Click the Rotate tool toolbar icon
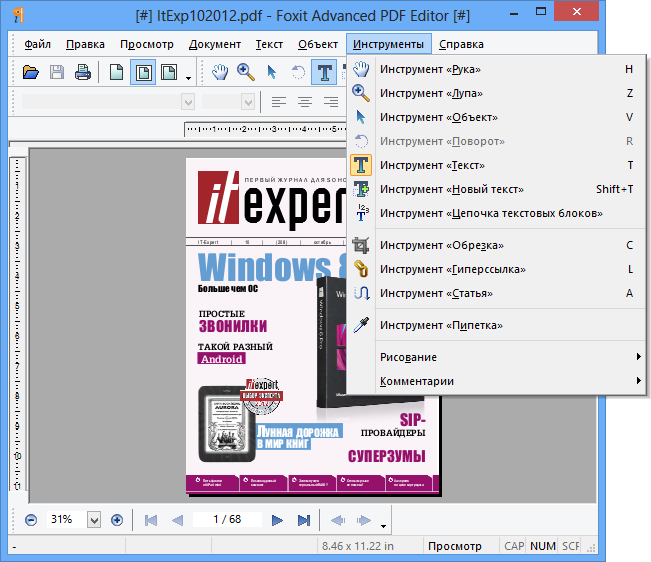Screen dimensions: 651x562 click(x=298, y=72)
